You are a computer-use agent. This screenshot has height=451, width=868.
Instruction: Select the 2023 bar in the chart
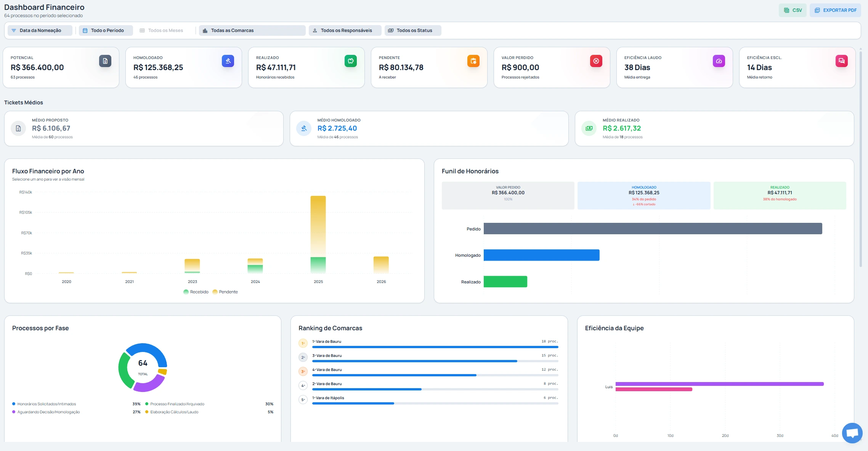[193, 266]
